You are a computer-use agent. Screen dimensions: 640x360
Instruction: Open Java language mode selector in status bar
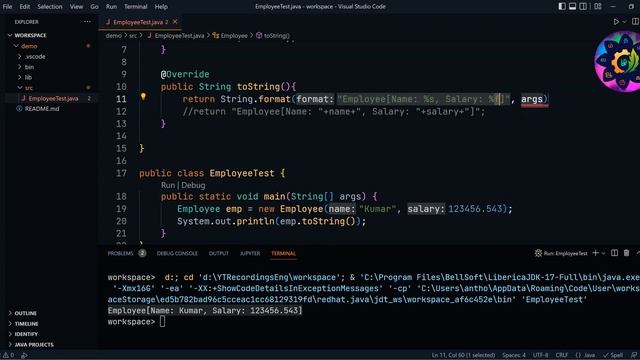pyautogui.click(x=585, y=355)
